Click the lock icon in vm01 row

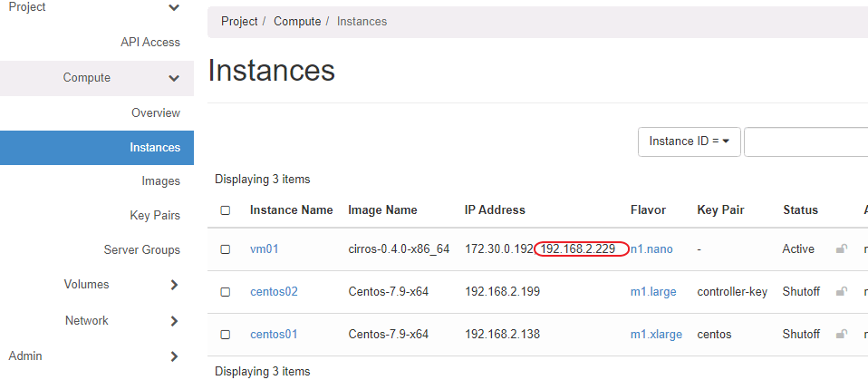pos(842,249)
